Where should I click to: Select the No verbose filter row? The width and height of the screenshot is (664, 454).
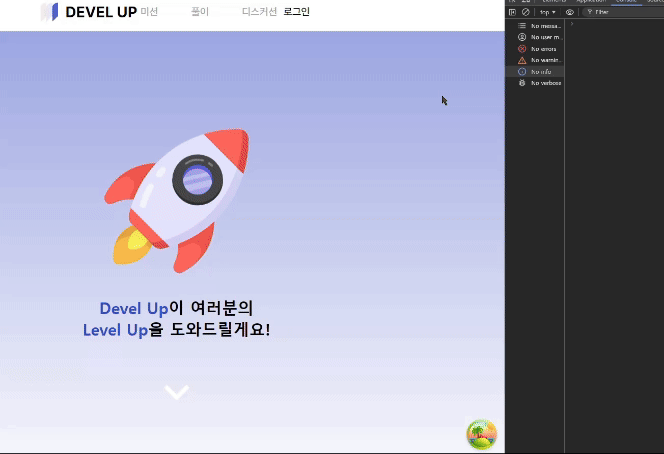click(x=535, y=83)
